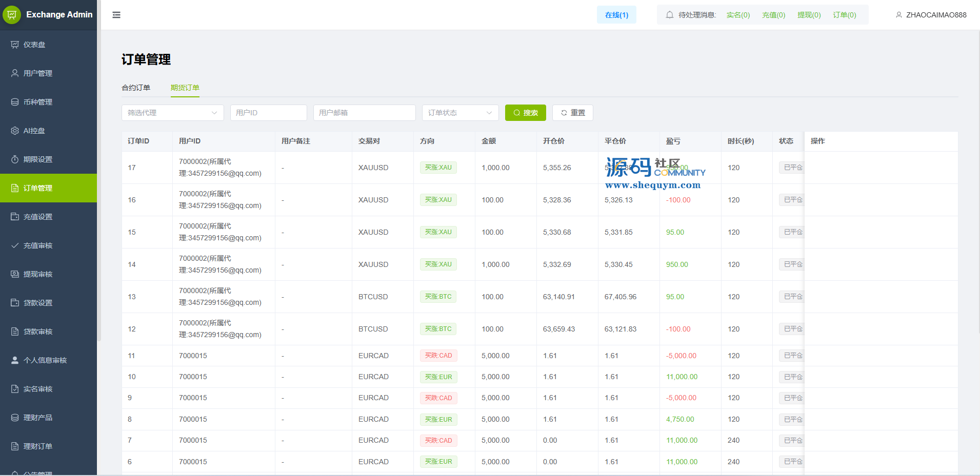The image size is (980, 476).
Task: Open AI控盘 settings in sidebar
Action: (34, 131)
